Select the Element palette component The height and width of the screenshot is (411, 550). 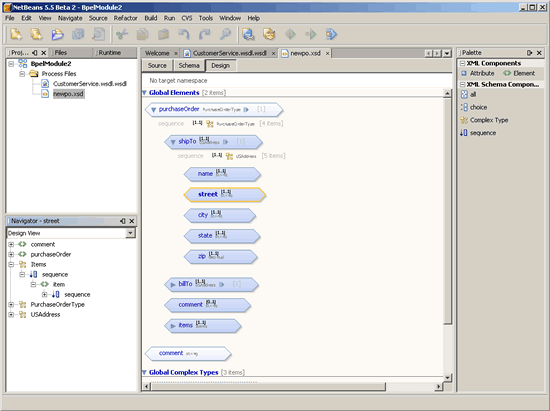pyautogui.click(x=519, y=73)
